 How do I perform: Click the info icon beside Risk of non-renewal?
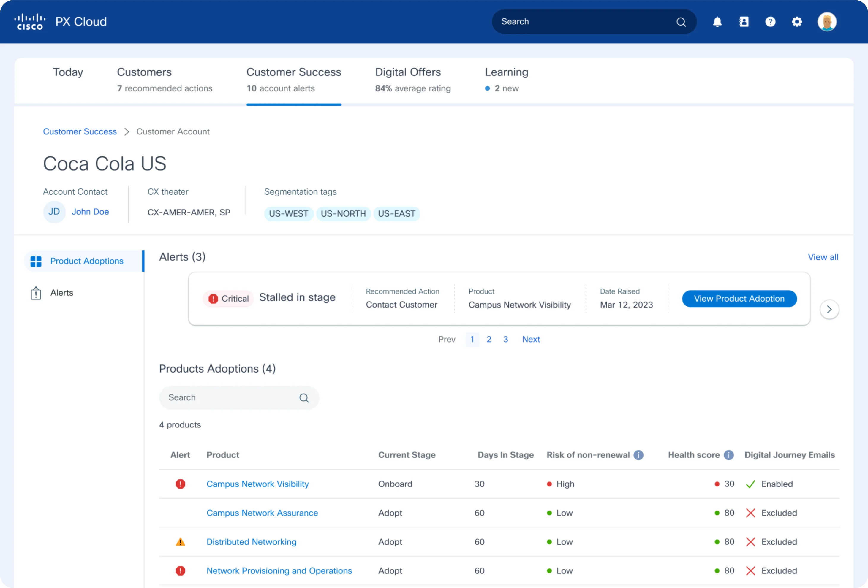click(x=639, y=455)
